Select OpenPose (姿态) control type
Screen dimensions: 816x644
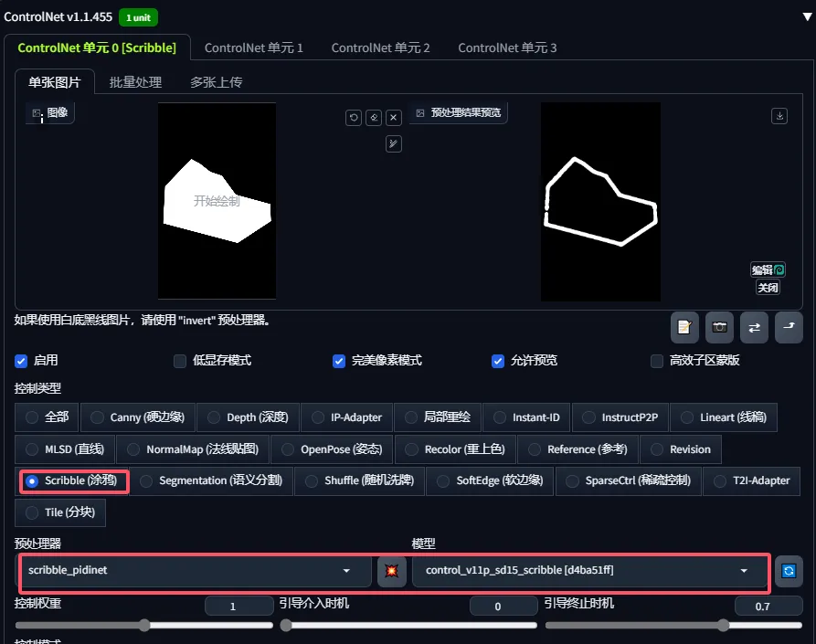pyautogui.click(x=332, y=449)
